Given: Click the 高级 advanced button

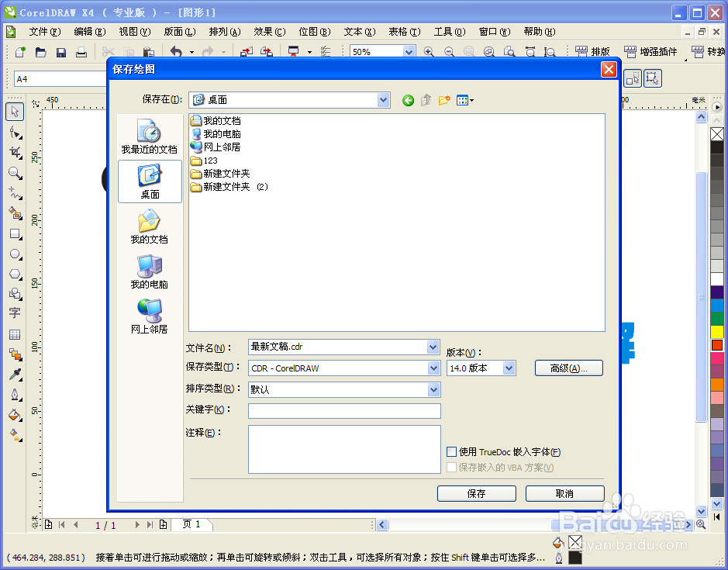Looking at the screenshot, I should coord(569,368).
